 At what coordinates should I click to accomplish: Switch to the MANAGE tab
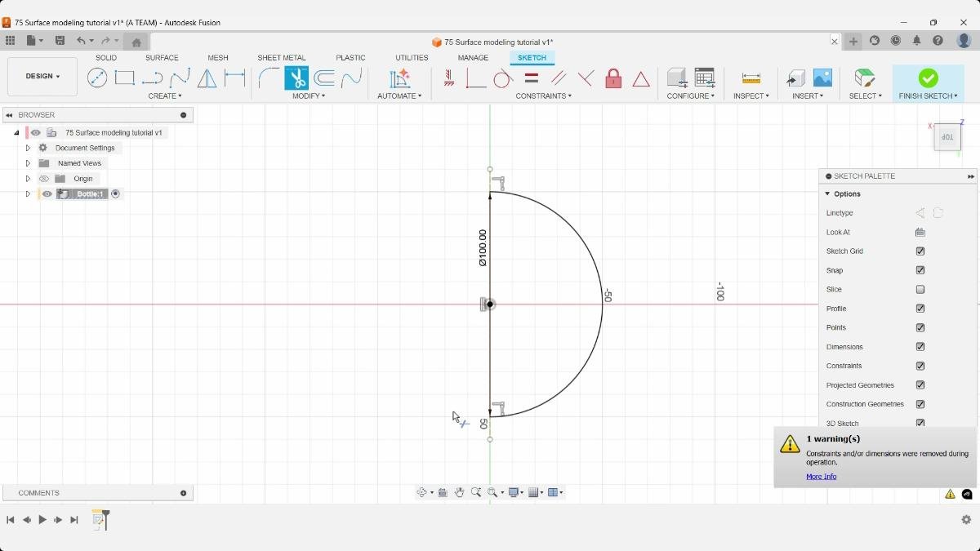tap(473, 58)
